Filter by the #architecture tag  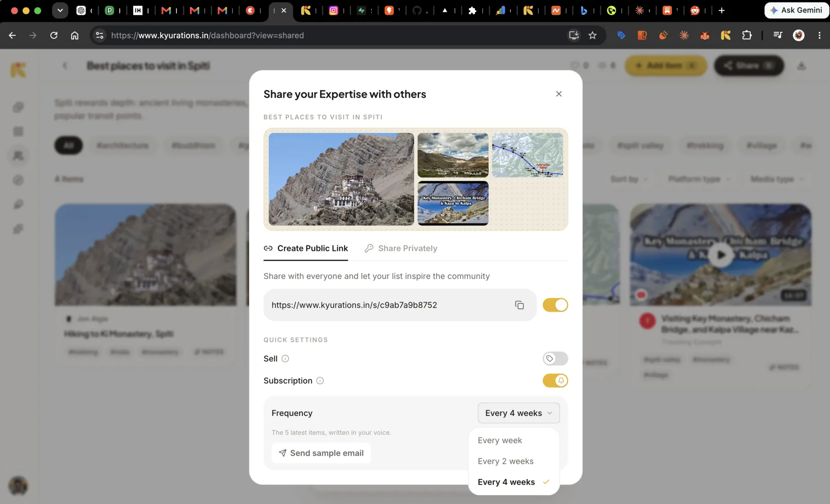click(x=123, y=146)
